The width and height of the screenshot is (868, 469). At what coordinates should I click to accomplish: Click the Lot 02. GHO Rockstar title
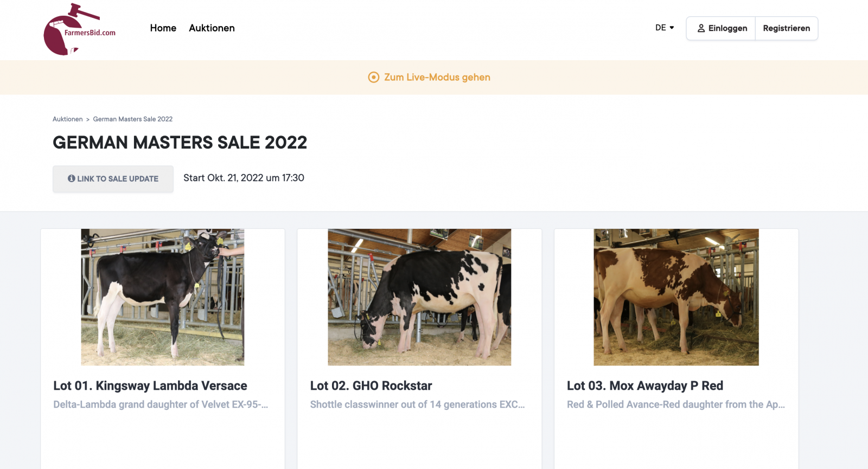click(x=371, y=386)
